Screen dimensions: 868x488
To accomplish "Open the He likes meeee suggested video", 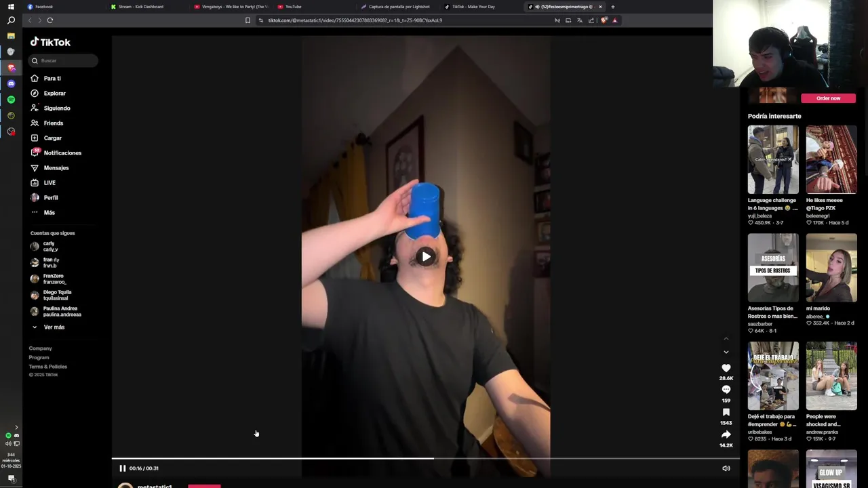I will click(831, 159).
